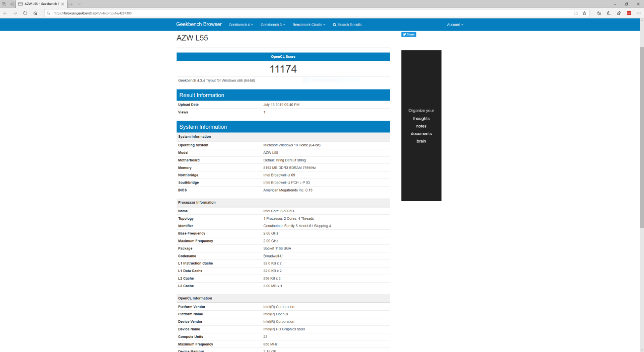Click the Compute Units value 23
Screen dimensions: 644x352
pyautogui.click(x=265, y=337)
